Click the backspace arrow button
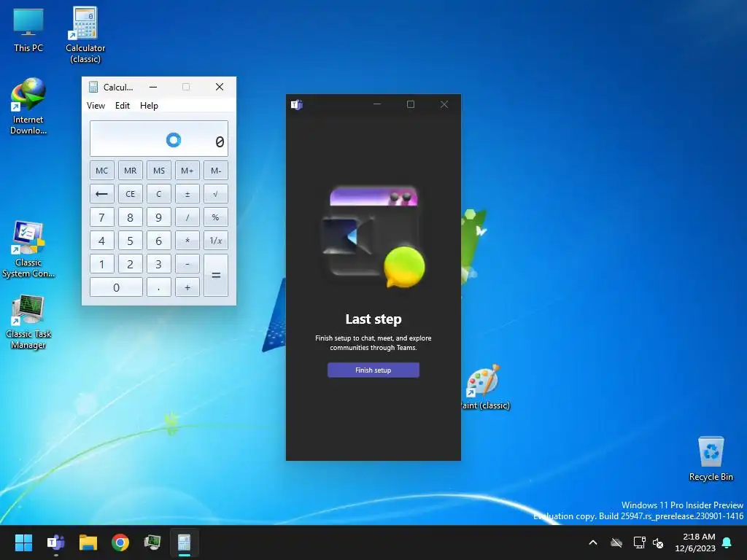This screenshot has width=747, height=560. (102, 194)
